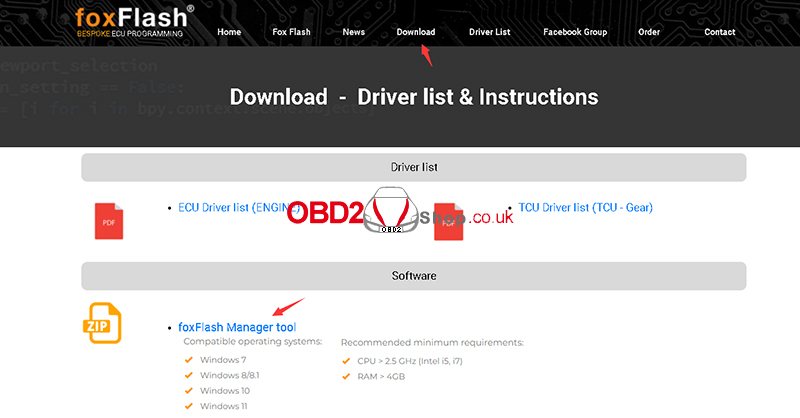
Task: Click the foxFlash logo in header
Action: point(134,20)
